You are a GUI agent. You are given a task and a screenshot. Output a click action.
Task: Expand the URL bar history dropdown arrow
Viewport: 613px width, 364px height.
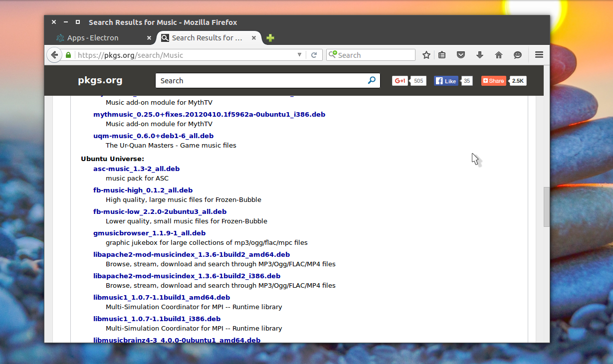(x=299, y=55)
